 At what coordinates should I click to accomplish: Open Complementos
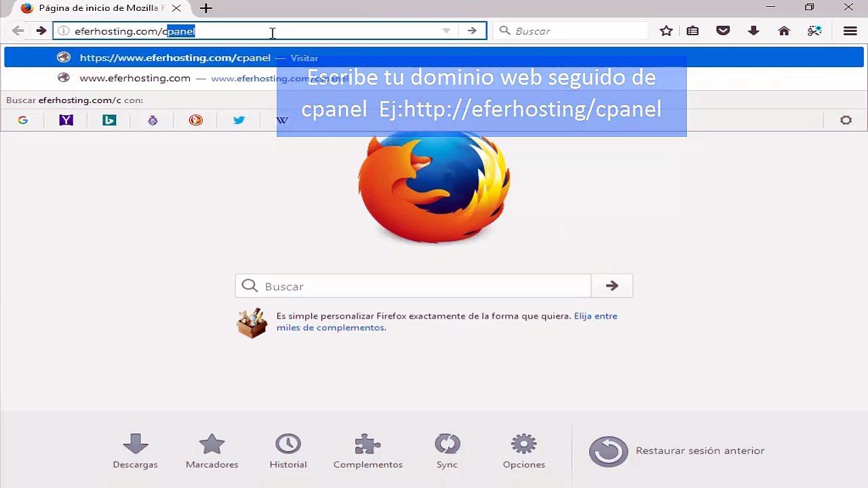[368, 451]
